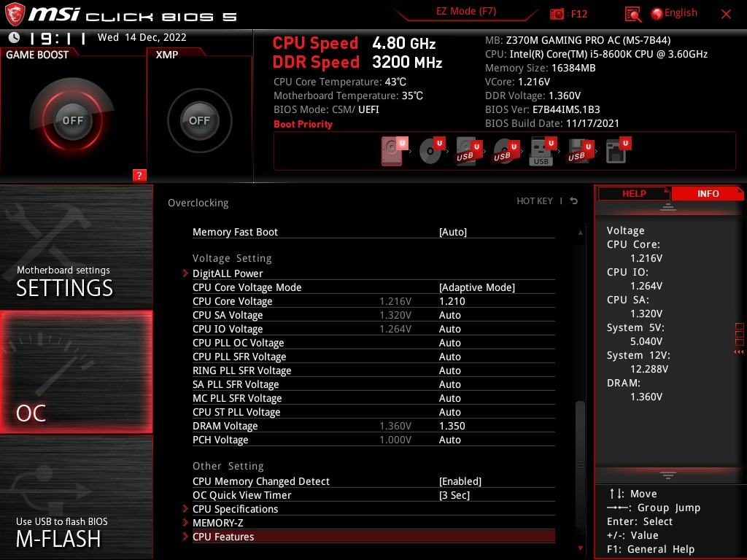Image resolution: width=747 pixels, height=560 pixels.
Task: Open CPU Core Voltage Mode [Adaptive Mode] option
Action: pos(373,287)
